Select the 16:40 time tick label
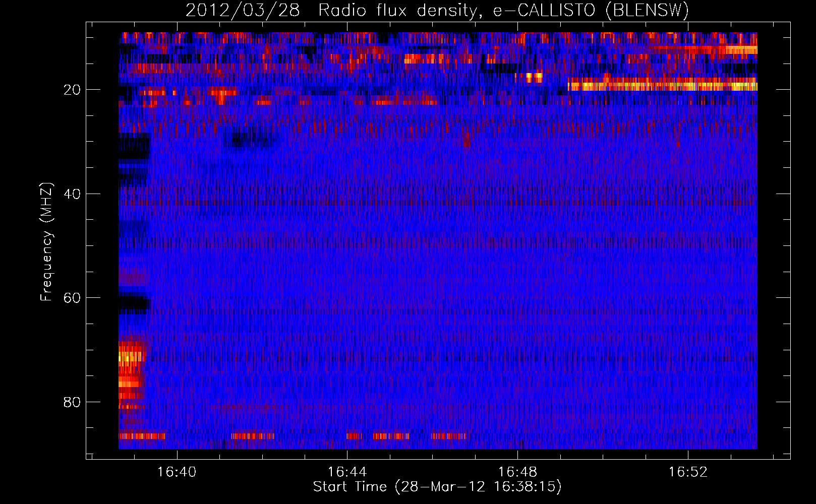 (177, 472)
